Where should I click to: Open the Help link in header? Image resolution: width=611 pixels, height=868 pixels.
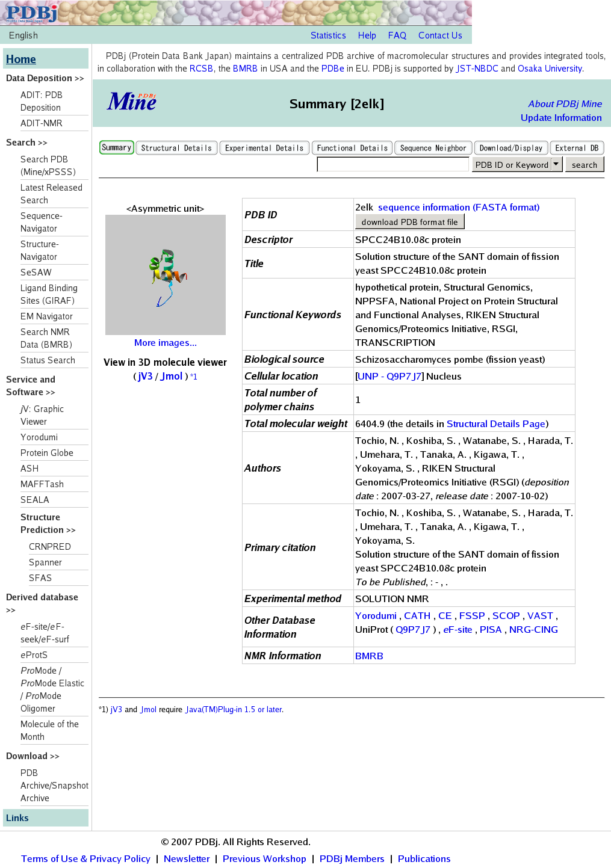(367, 35)
